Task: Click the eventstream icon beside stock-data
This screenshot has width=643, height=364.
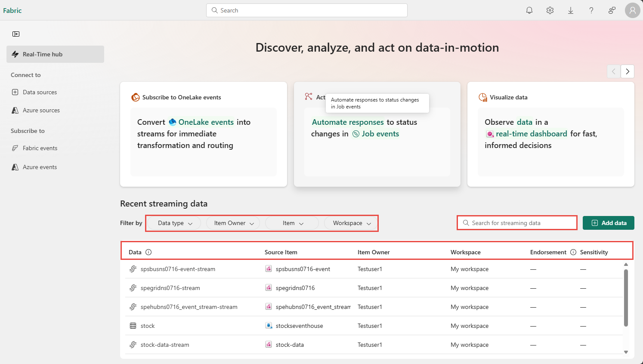Action: 269,345
